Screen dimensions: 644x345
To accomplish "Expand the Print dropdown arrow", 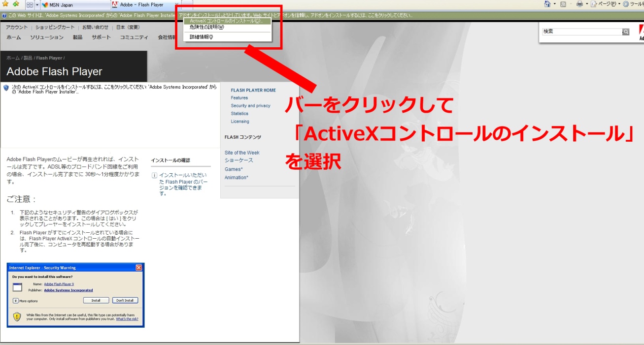I will [587, 4].
